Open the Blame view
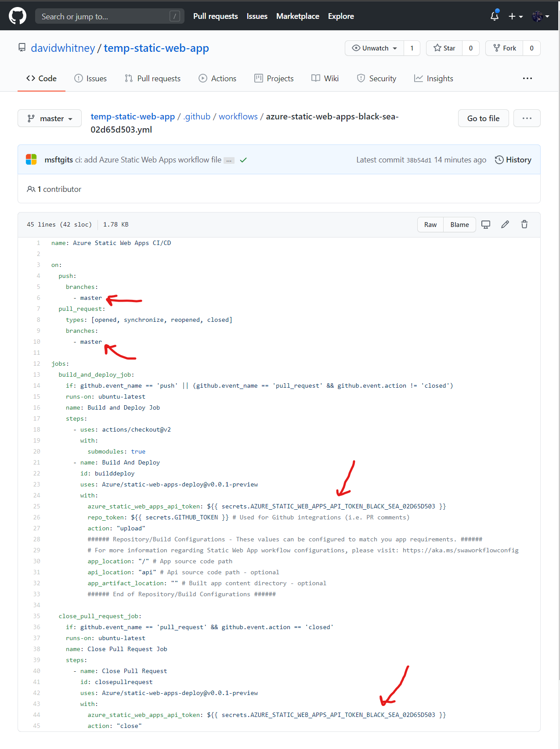 tap(459, 224)
